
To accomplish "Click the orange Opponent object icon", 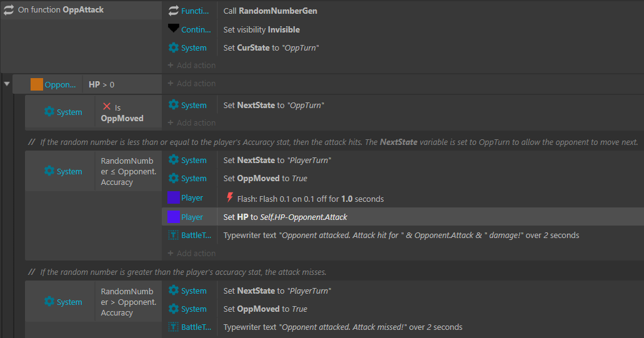I will 37,84.
